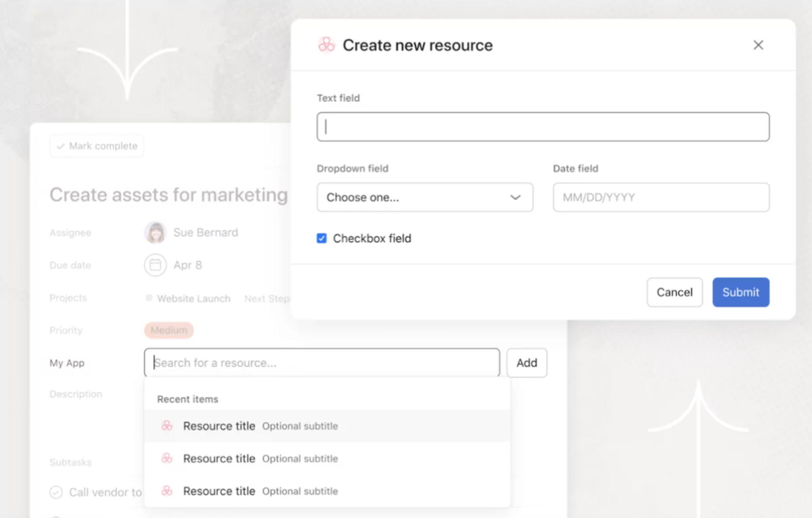
Task: Click the dropdown chevron in Choose one...
Action: pos(515,197)
